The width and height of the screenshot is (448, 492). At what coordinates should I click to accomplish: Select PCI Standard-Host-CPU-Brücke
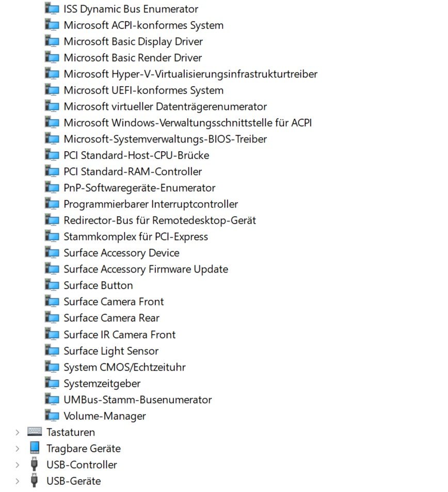click(x=136, y=155)
